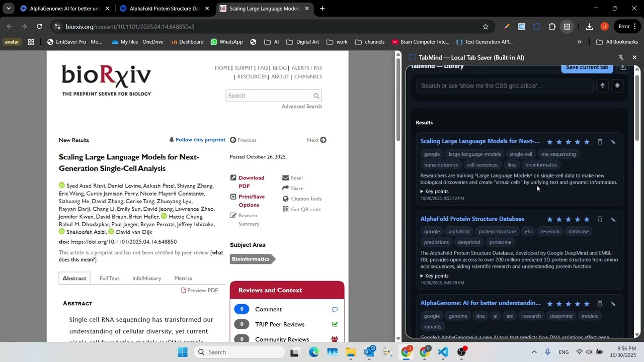Open Visual Studio Code from taskbar
644x362 pixels.
click(x=443, y=352)
